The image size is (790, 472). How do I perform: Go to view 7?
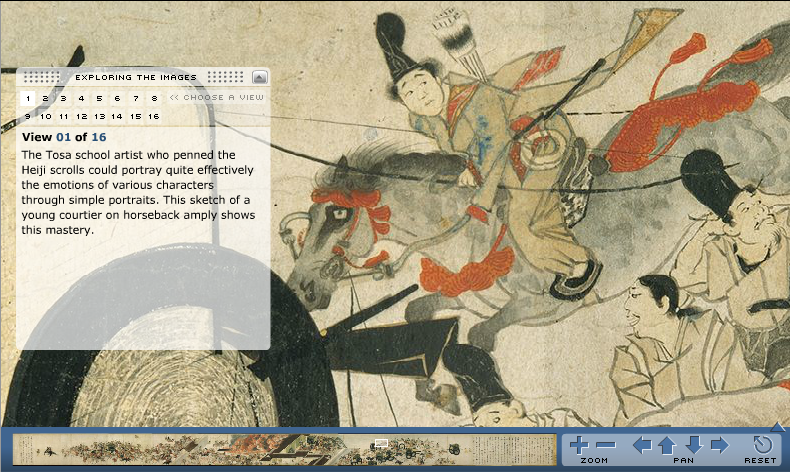tap(136, 98)
